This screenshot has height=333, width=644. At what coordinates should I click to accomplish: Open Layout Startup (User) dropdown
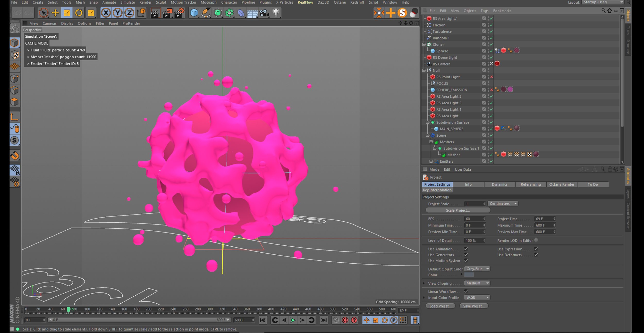click(x=603, y=2)
